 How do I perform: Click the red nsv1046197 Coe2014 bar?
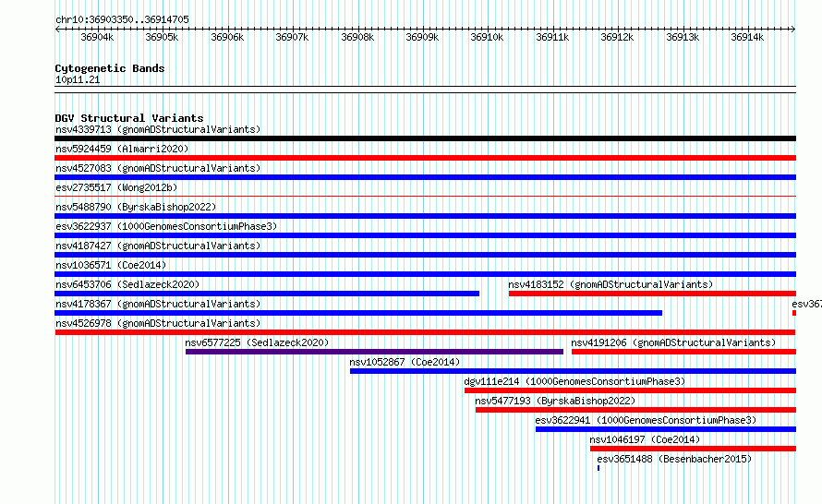693,449
